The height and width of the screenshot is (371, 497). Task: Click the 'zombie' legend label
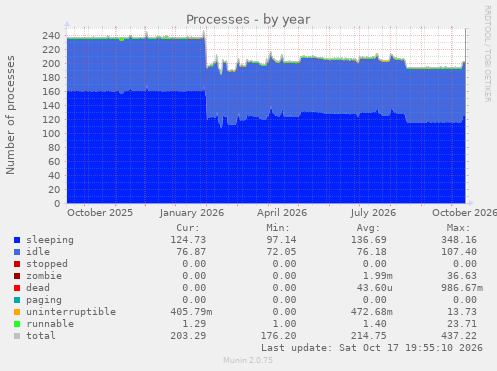click(44, 276)
